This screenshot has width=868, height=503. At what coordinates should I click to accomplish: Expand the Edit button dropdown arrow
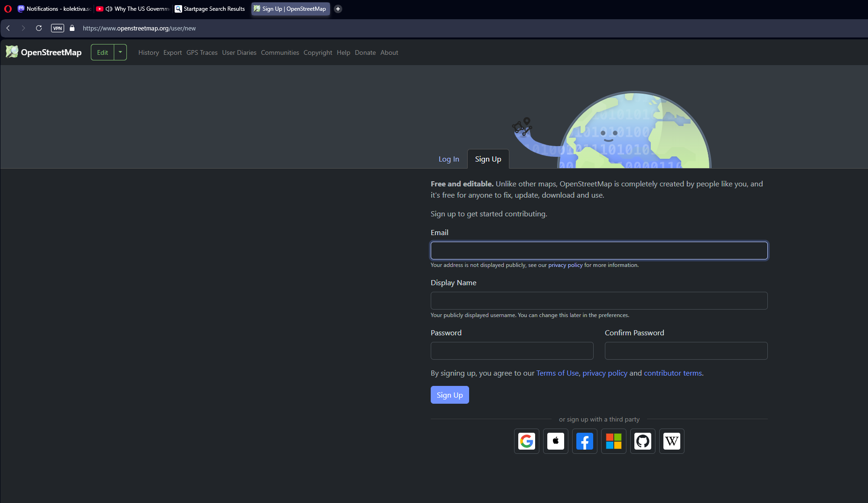120,52
